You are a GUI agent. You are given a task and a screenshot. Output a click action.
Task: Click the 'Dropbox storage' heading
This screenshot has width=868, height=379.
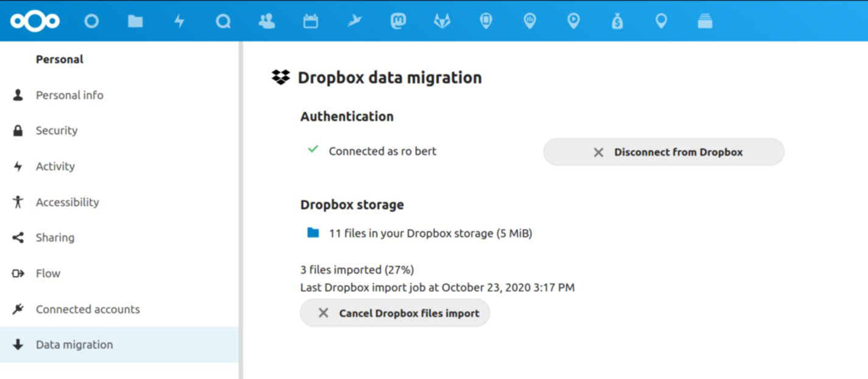352,204
